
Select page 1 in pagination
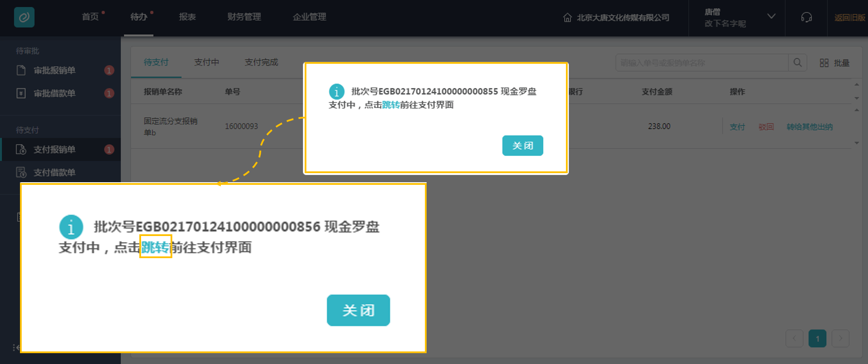[817, 338]
